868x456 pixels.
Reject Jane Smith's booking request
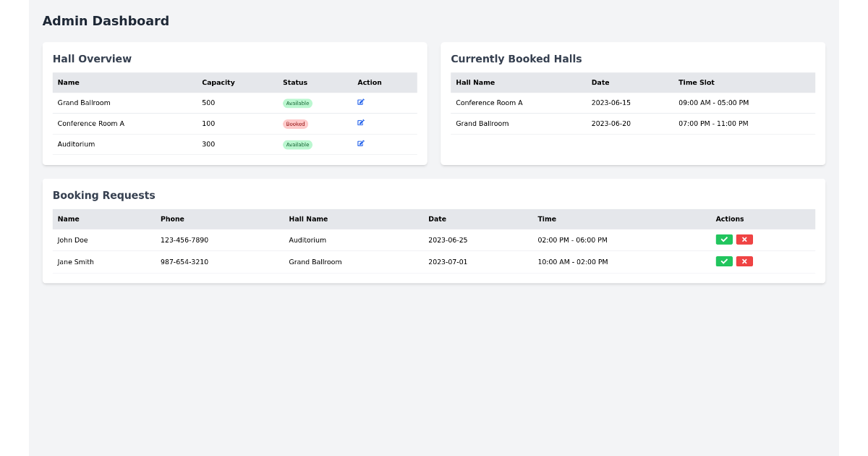[744, 261]
